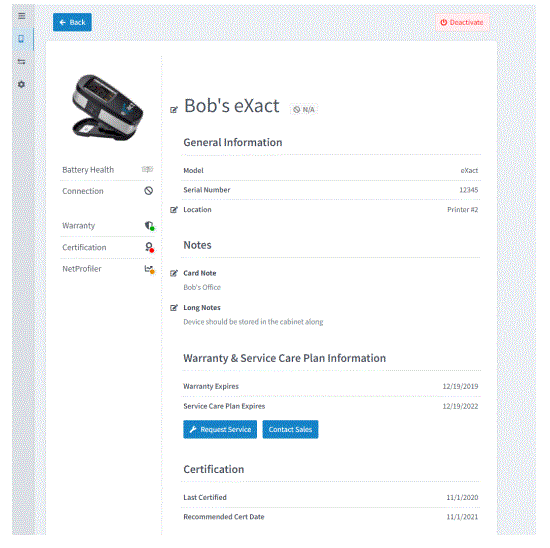Click the eXact device thumbnail image
The image size is (550, 548).
(x=107, y=107)
